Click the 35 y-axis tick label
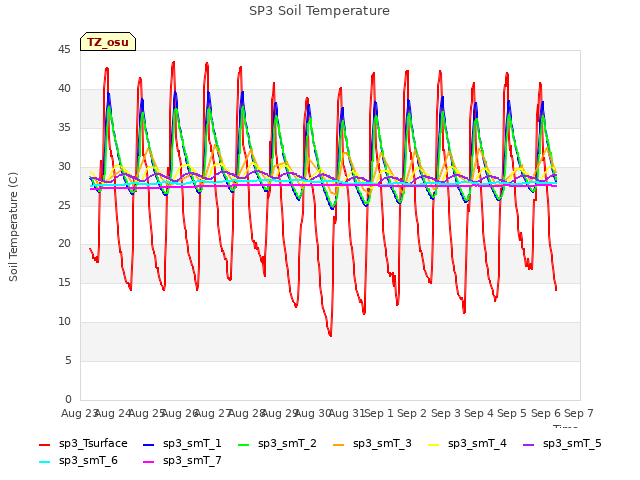Viewport: 640px width, 480px height. point(64,128)
